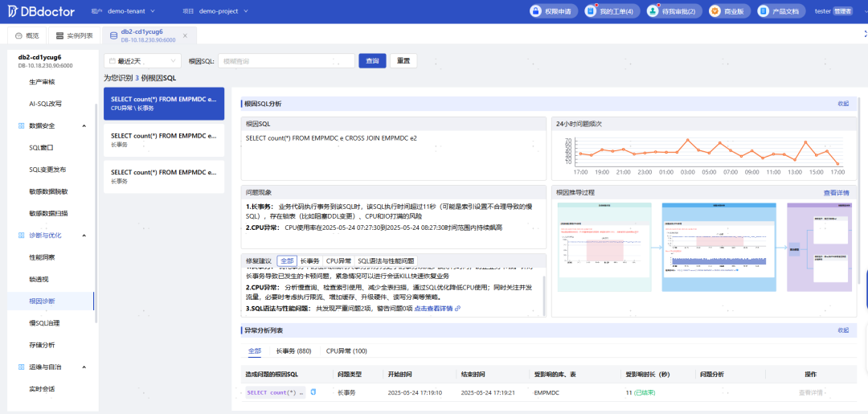Switch to the 实例列表 tab

(x=75, y=35)
